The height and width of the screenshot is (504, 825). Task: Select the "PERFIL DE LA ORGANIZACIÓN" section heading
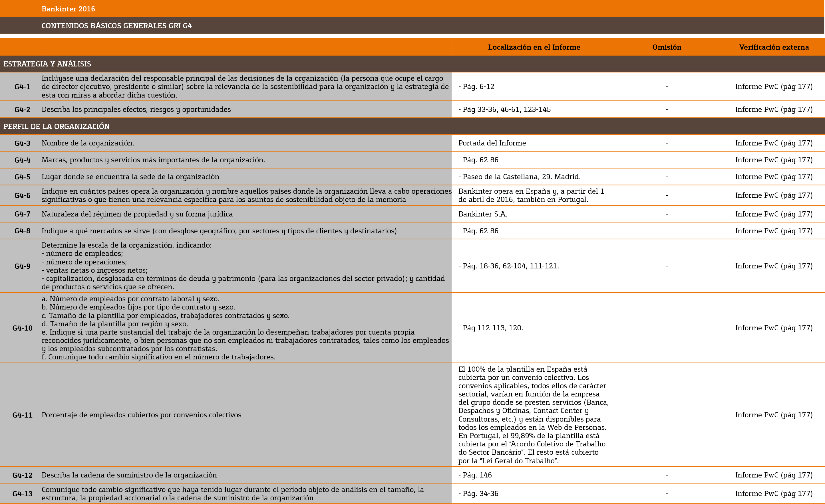click(x=57, y=126)
